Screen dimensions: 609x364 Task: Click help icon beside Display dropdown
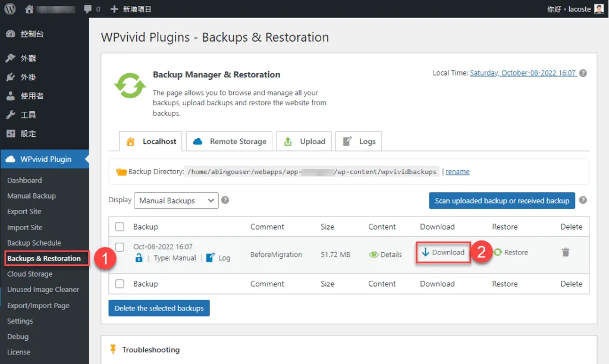click(x=225, y=200)
